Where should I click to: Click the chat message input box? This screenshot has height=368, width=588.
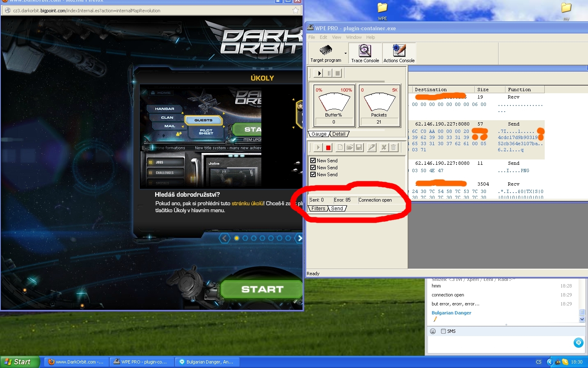coord(499,344)
